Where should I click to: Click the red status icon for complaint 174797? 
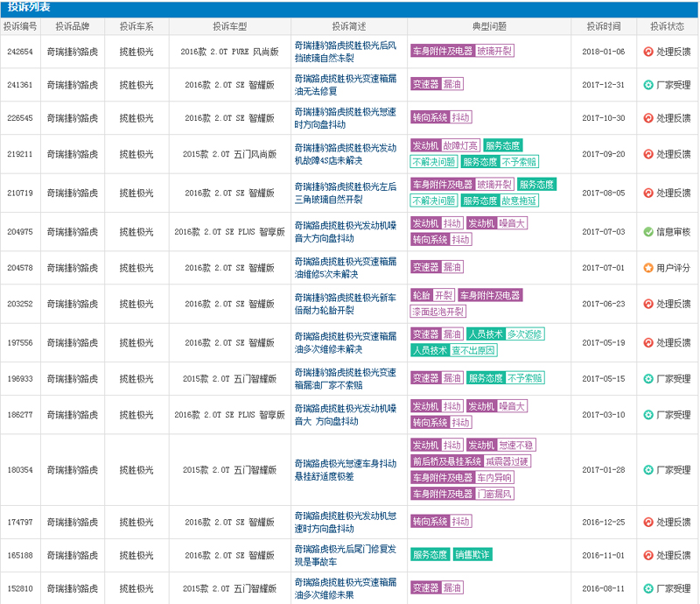[x=648, y=523]
